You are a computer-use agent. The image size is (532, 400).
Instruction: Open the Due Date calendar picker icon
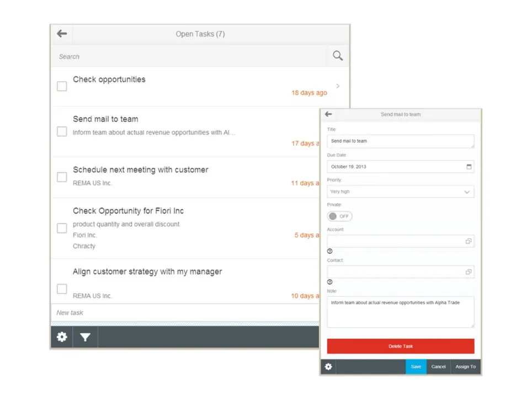tap(469, 166)
